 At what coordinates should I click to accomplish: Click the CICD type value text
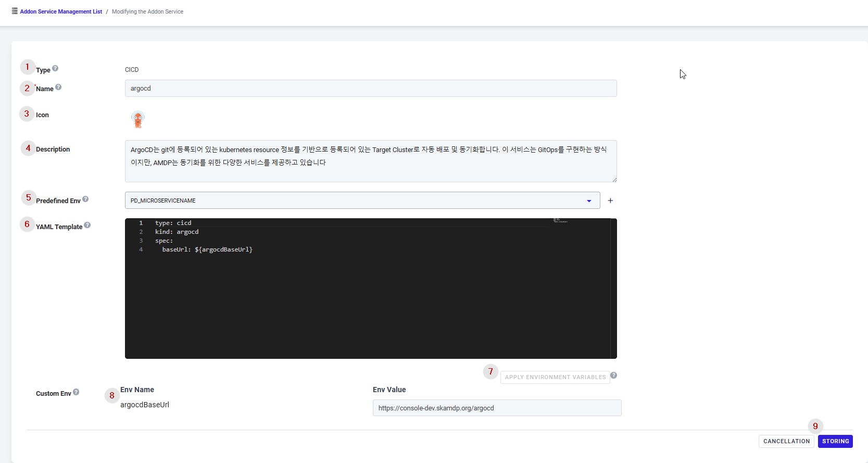[132, 70]
